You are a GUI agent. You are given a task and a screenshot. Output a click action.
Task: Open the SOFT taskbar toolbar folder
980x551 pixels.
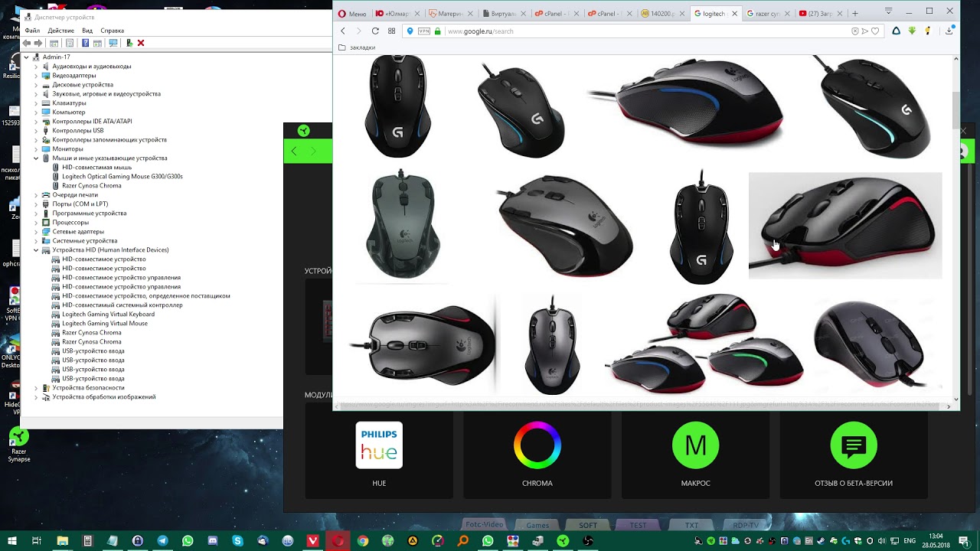588,525
